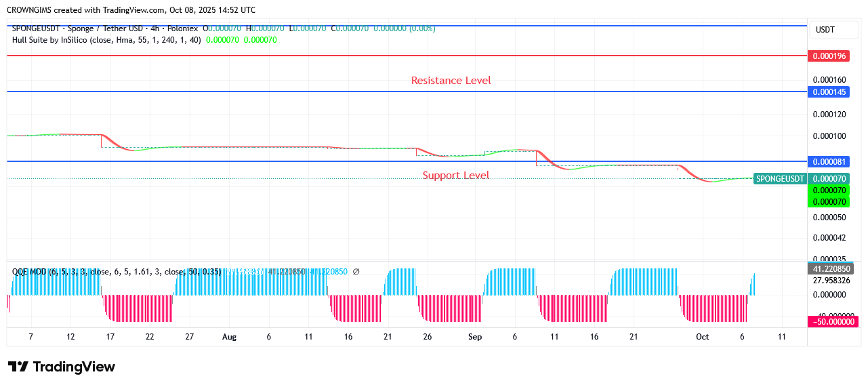Click the red -50.000000 indicator label
The image size is (868, 387).
click(x=833, y=321)
